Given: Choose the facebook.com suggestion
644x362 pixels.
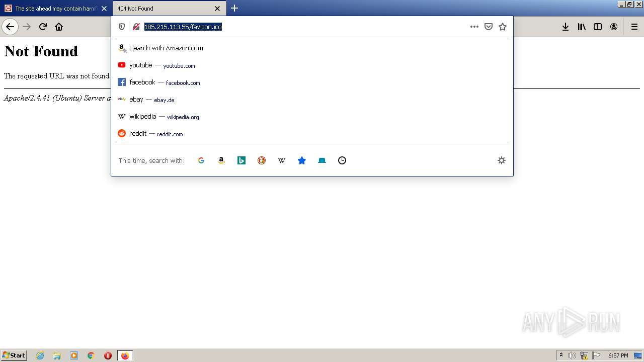Looking at the screenshot, I should [312, 82].
